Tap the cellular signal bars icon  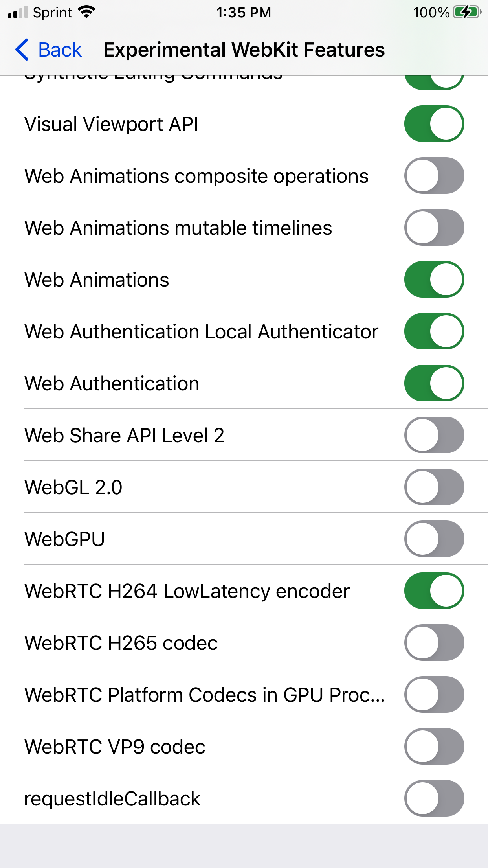pos(18,12)
